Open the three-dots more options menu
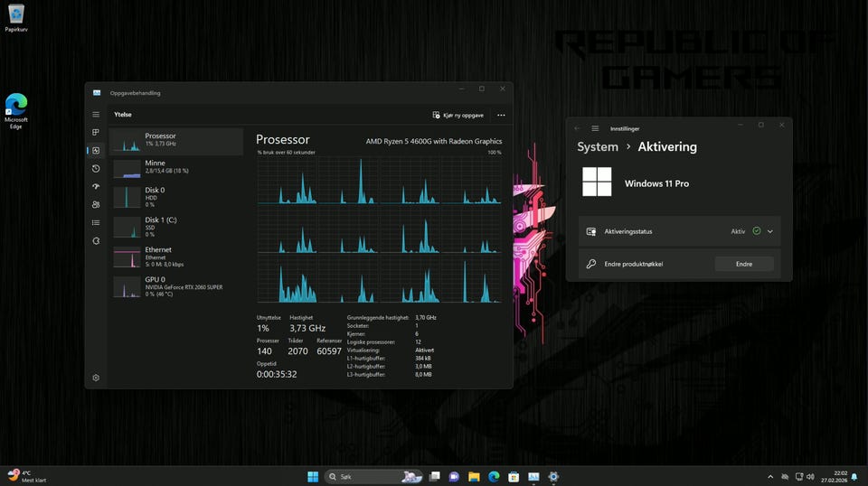The height and width of the screenshot is (486, 868). click(501, 116)
